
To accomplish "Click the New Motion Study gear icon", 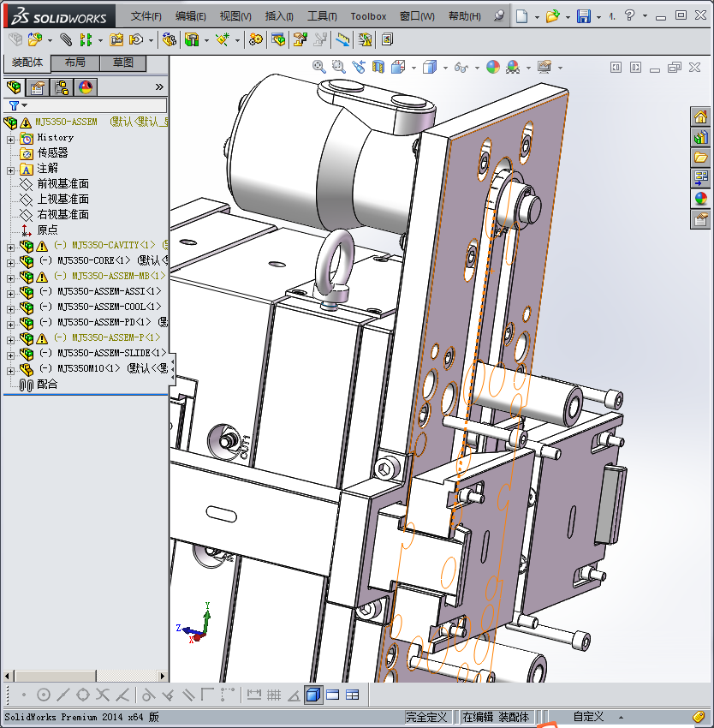I will [255, 40].
